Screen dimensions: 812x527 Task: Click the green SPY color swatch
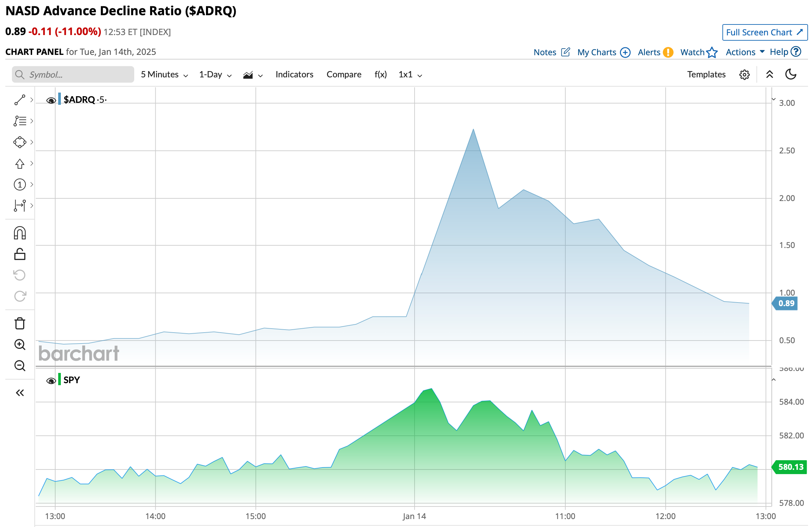point(60,379)
